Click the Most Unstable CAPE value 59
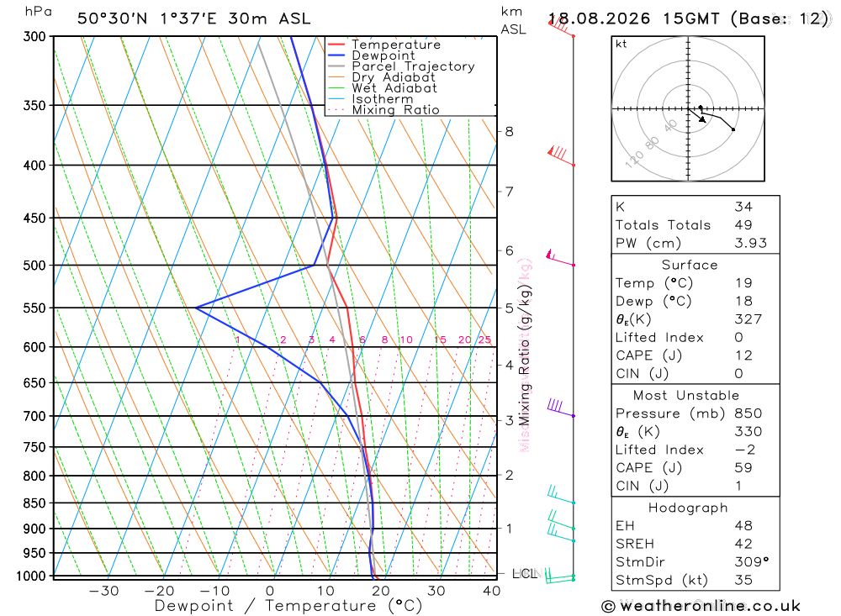This screenshot has height=616, width=841. [x=743, y=467]
